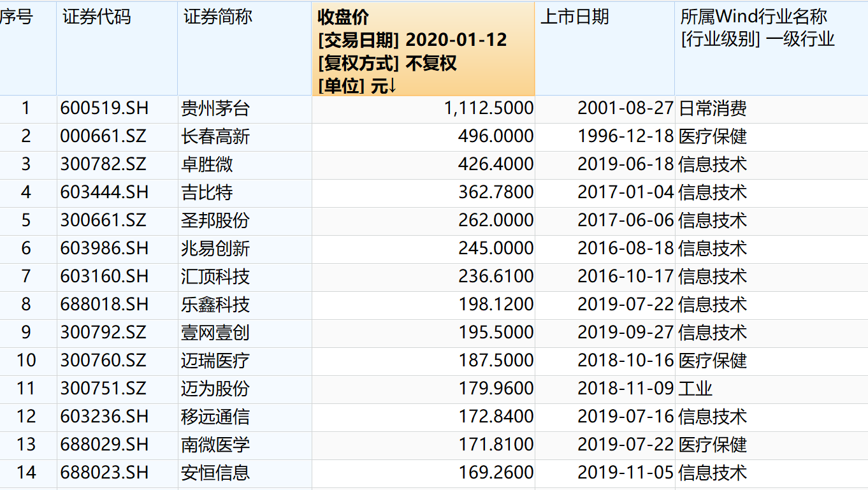Select closing price 172.8400

pyautogui.click(x=496, y=417)
